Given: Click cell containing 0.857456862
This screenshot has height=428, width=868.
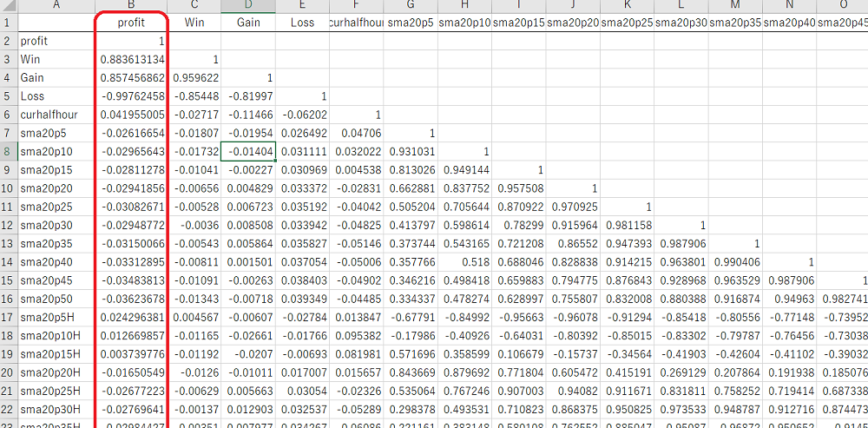Looking at the screenshot, I should point(131,78).
